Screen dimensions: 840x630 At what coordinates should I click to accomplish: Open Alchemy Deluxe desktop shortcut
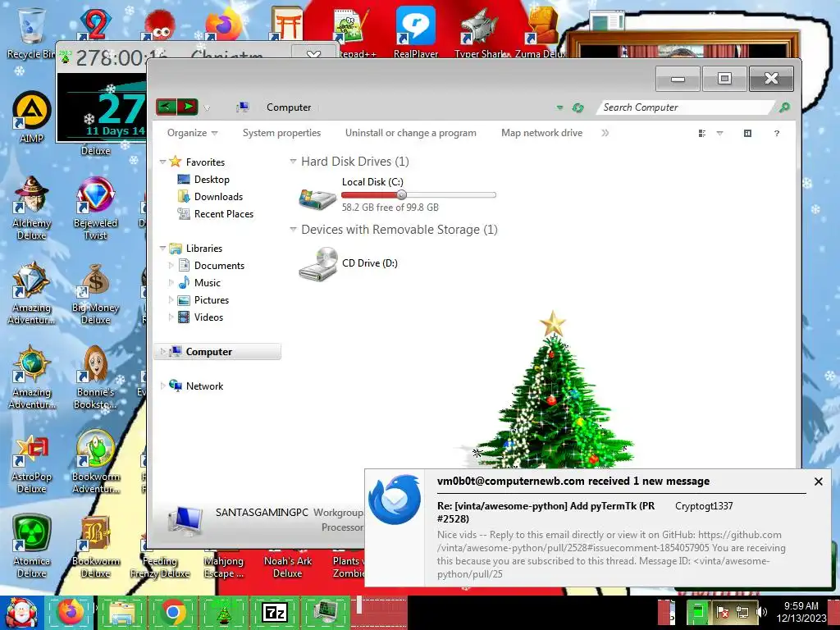pos(32,208)
